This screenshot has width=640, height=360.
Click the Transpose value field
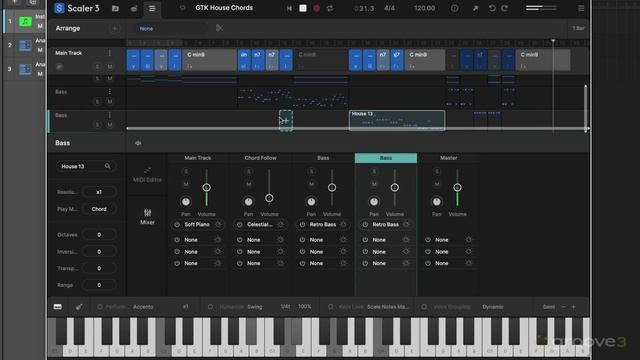pyautogui.click(x=99, y=268)
